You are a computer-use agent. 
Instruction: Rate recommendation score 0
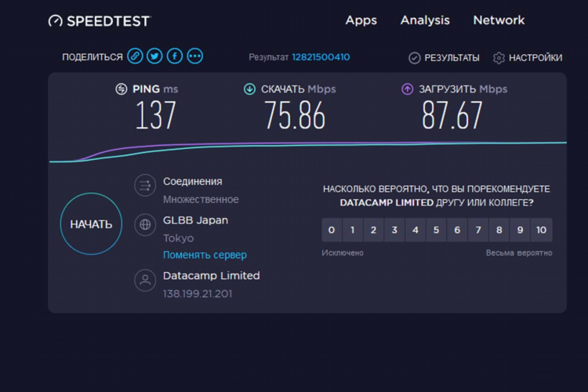(x=332, y=230)
